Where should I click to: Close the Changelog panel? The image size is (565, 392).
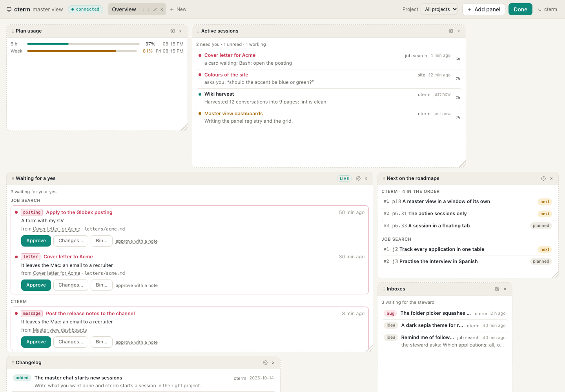click(273, 363)
